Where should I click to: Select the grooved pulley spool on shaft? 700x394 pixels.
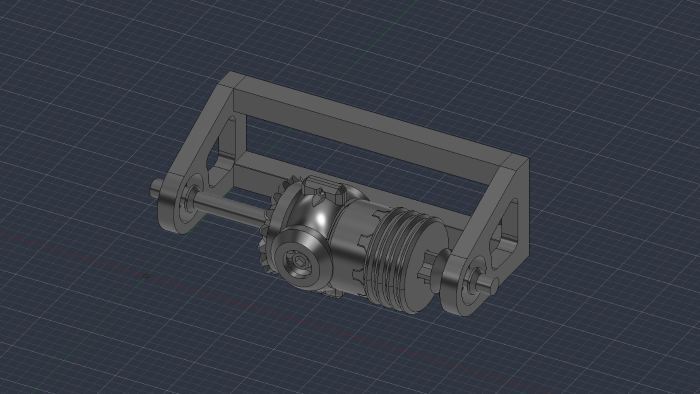pyautogui.click(x=406, y=260)
